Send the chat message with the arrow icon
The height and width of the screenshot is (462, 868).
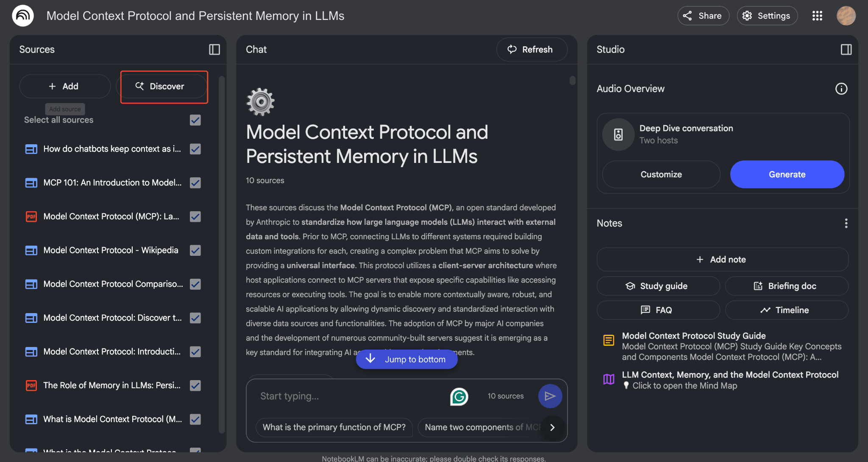coord(550,396)
